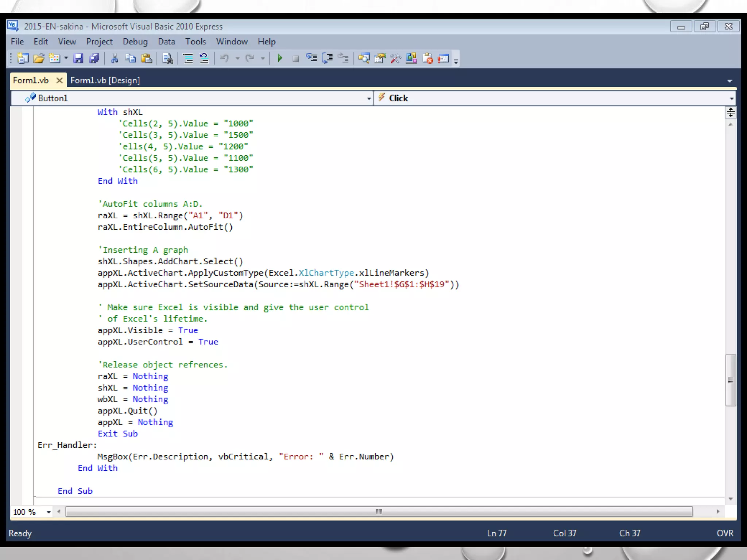
Task: Switch to the Form1.vb [Design] tab
Action: click(x=105, y=80)
